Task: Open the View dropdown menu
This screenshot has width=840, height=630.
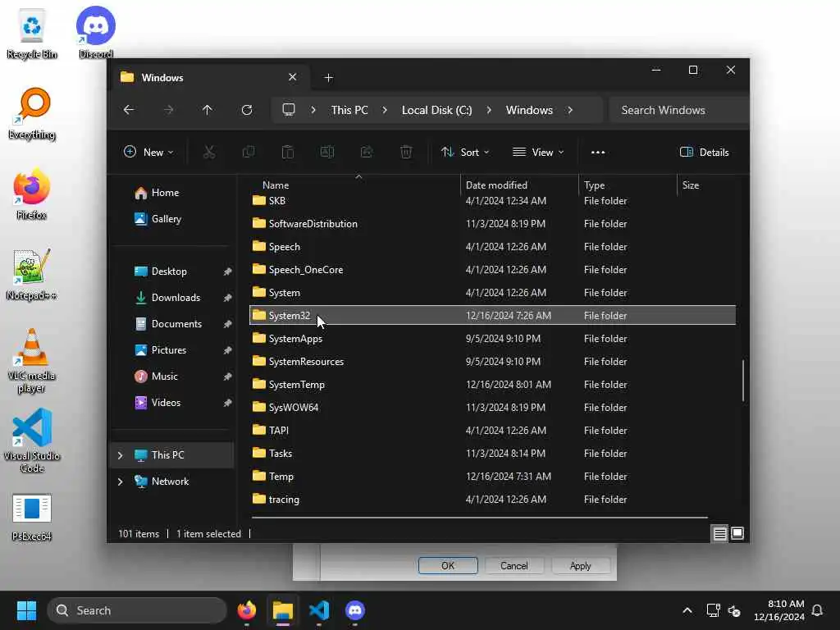Action: coord(538,152)
